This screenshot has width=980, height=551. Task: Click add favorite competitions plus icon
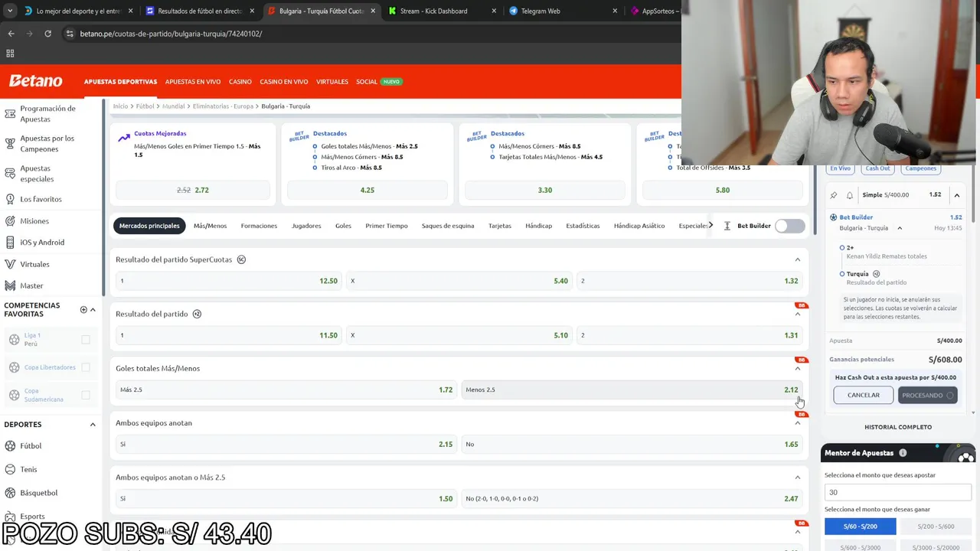coord(83,310)
